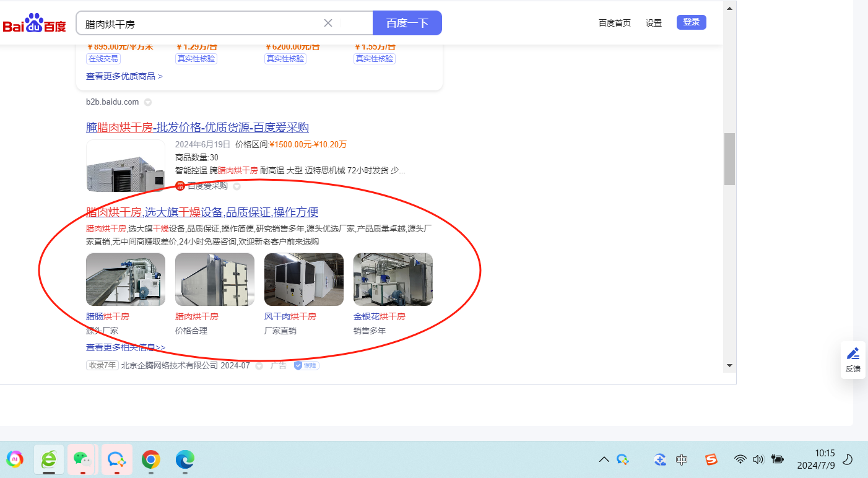Open the 腊肠烘干房 product image
This screenshot has height=478, width=868.
(x=126, y=279)
